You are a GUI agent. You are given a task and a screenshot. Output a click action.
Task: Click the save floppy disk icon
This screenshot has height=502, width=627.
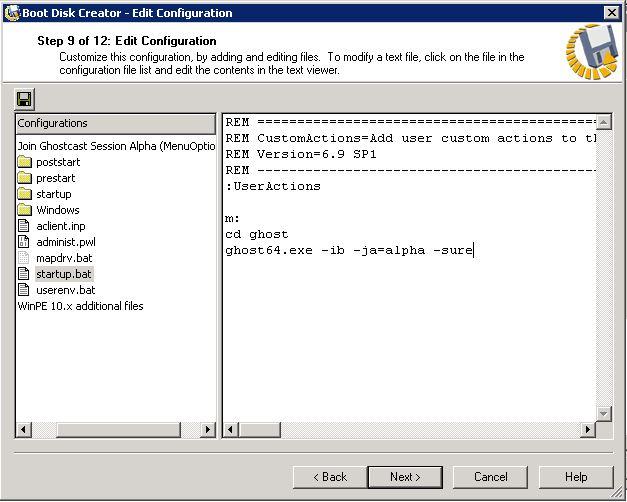(24, 99)
